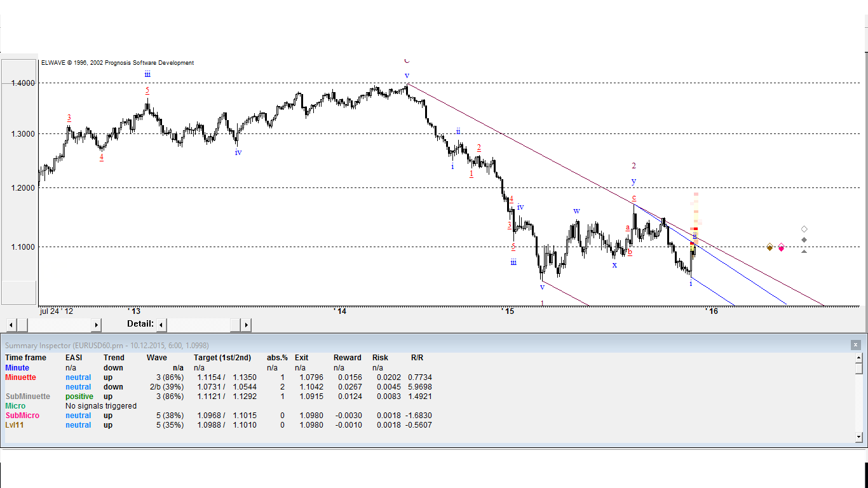Click the pink diamond target marker

[x=781, y=247]
